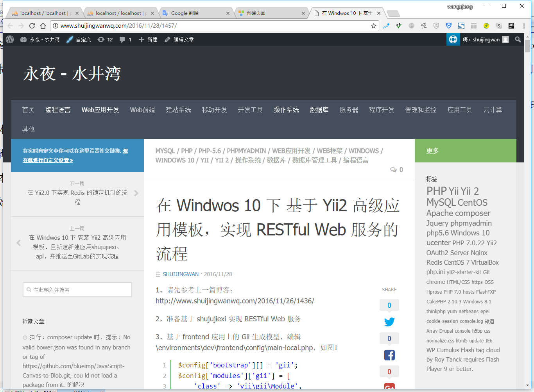The width and height of the screenshot is (534, 392).
Task: Click the sidebar search input field
Action: [77, 290]
